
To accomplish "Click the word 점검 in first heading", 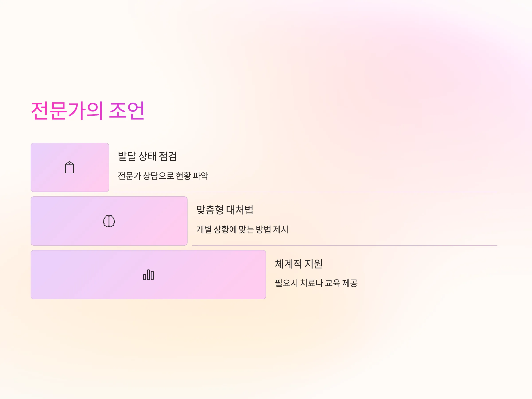I will click(x=168, y=156).
